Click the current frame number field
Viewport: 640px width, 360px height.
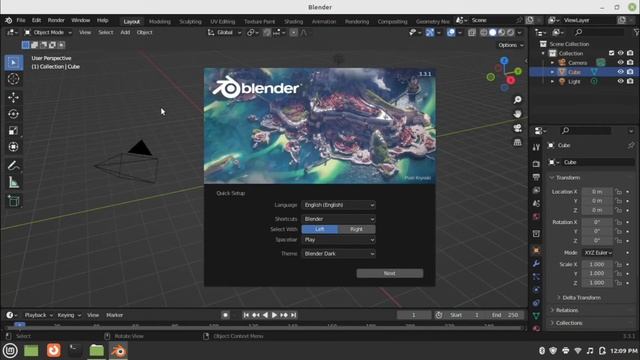(414, 315)
